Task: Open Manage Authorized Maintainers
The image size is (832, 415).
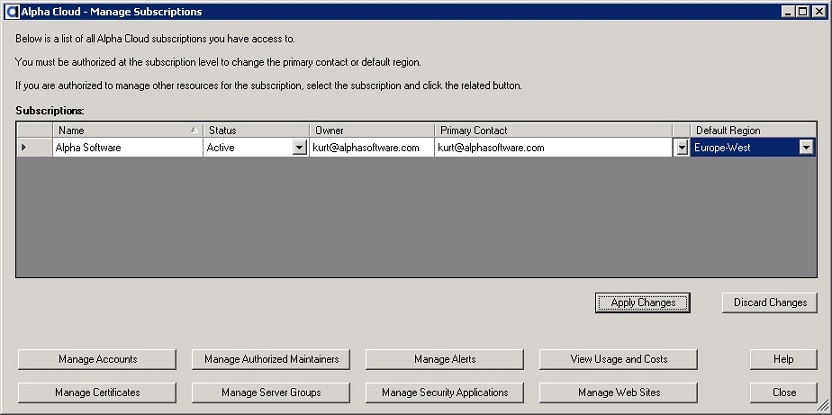Action: (271, 359)
